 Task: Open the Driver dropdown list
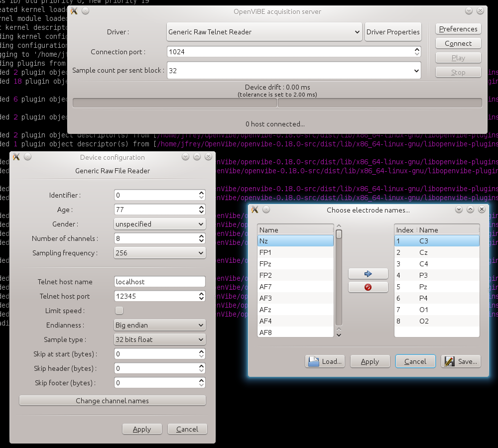click(x=264, y=32)
